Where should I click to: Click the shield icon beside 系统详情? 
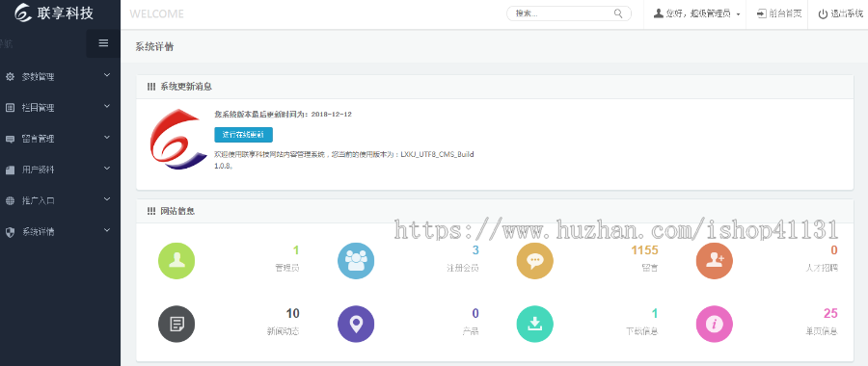10,232
